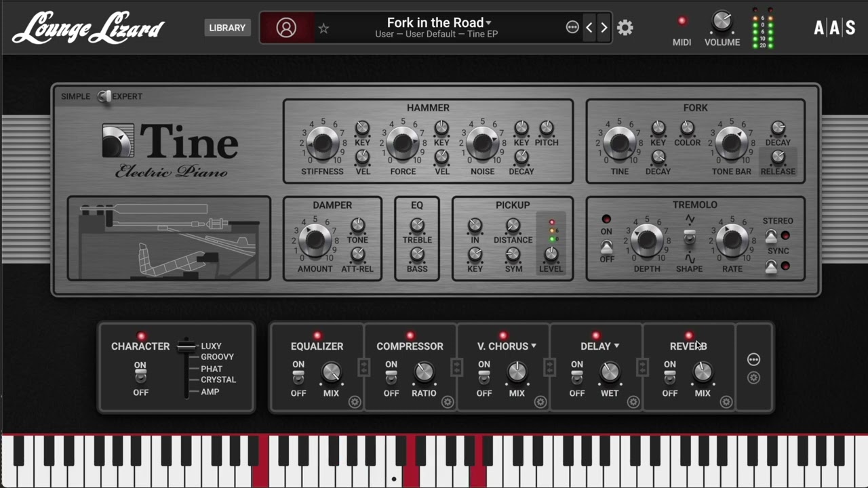The image size is (868, 488).
Task: Click the Tremolo Rate knob
Action: (x=732, y=240)
